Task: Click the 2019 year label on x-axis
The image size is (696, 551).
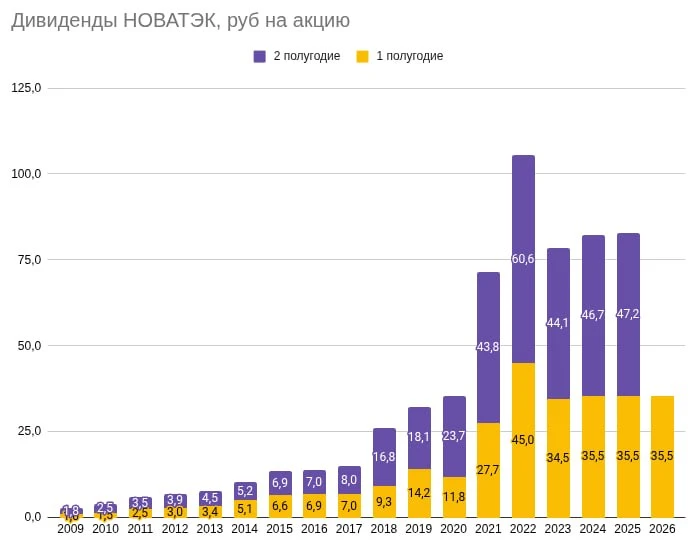Action: 419,529
